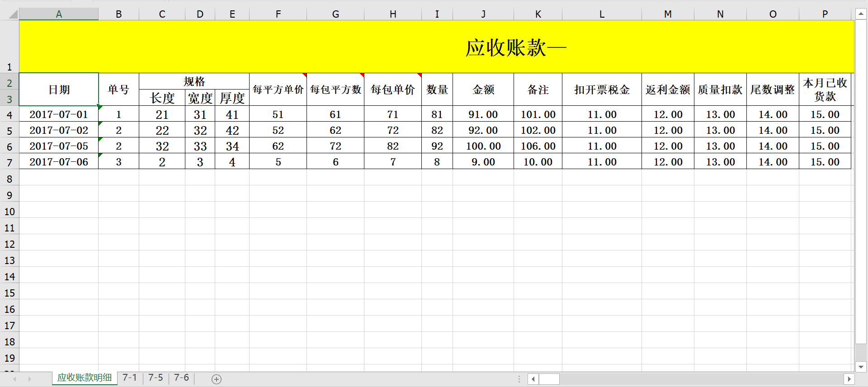Select the 每包平方数 header cell
868x387 pixels.
335,90
